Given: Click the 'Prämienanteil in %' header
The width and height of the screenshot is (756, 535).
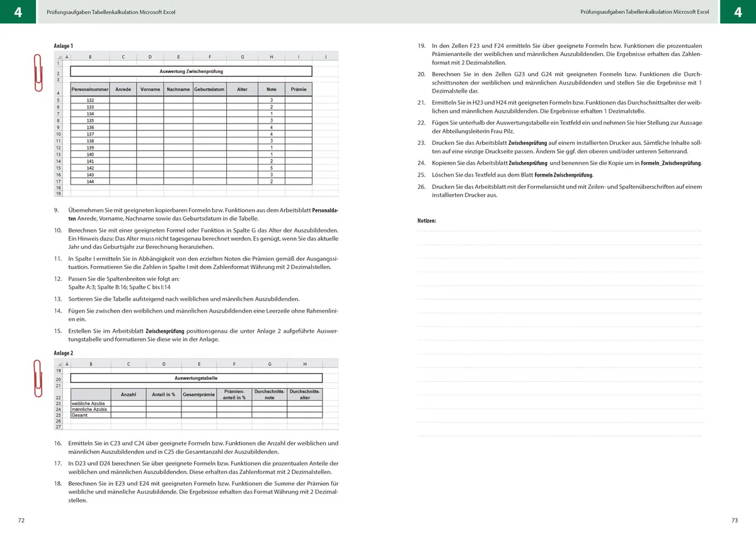Looking at the screenshot, I should (234, 394).
